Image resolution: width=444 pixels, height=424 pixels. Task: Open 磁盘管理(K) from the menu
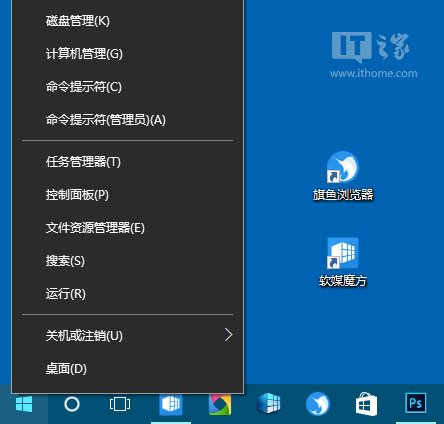(x=128, y=21)
